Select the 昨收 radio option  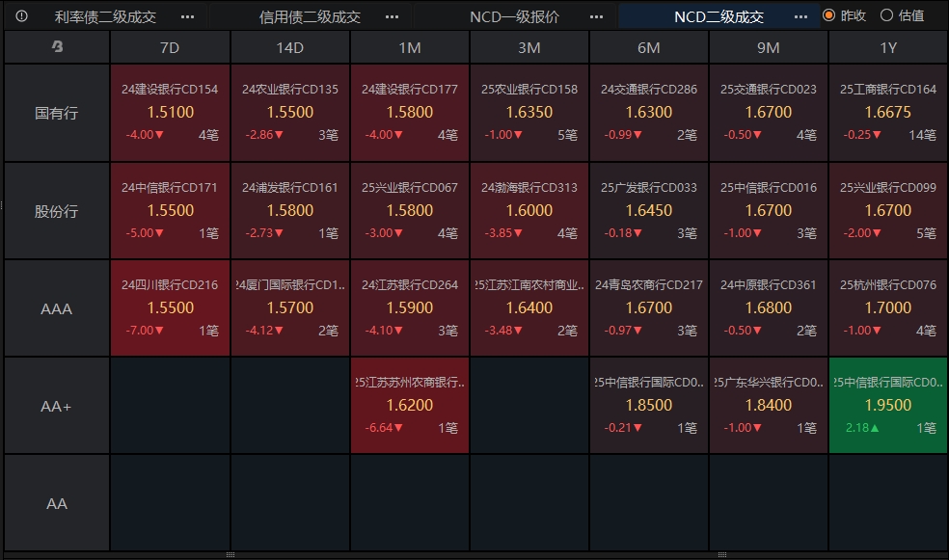click(x=845, y=15)
